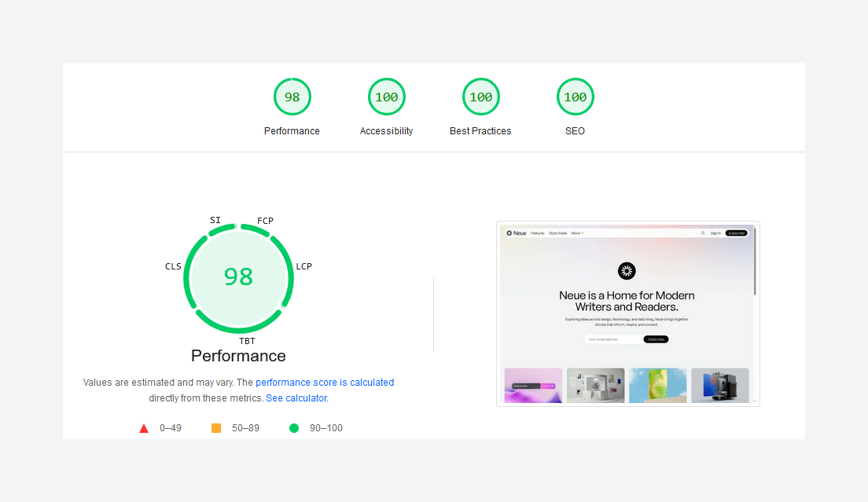868x502 pixels.
Task: Jump to the Accessibility 100 score gauge
Action: [x=386, y=97]
